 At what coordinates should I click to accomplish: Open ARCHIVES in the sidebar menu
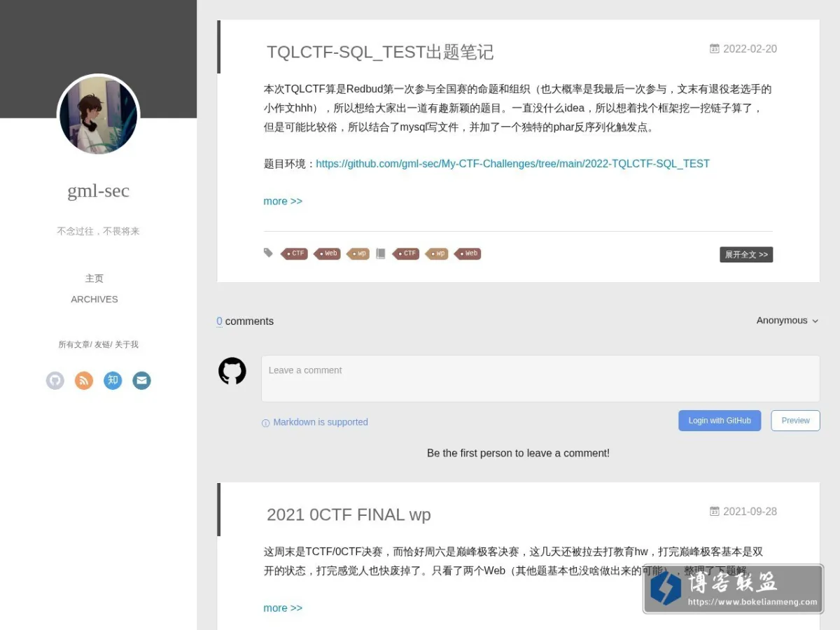(x=94, y=299)
